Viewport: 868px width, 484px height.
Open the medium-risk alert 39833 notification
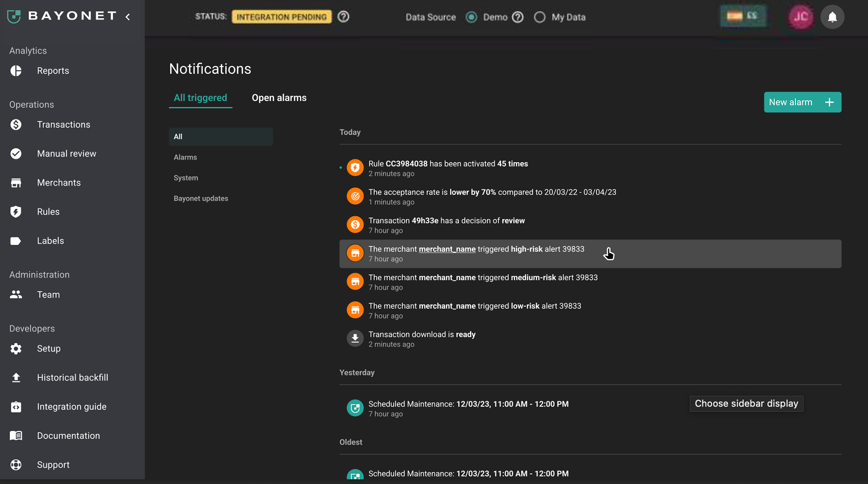(x=590, y=282)
